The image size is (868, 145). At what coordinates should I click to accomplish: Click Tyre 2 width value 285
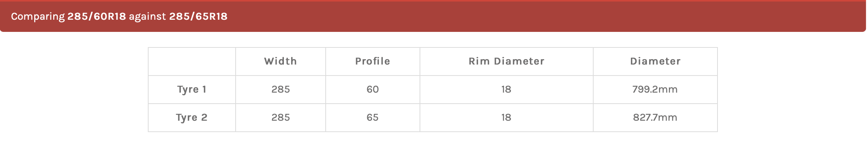tap(280, 118)
